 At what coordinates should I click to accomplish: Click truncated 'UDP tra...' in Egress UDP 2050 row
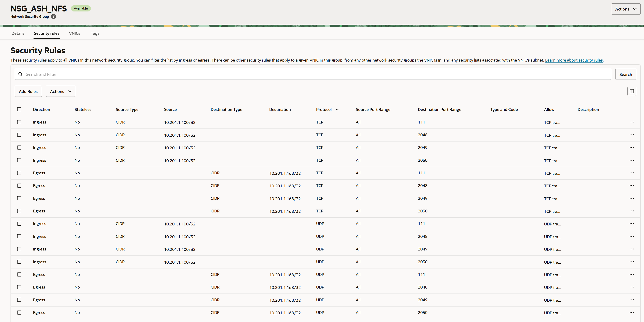[552, 313]
